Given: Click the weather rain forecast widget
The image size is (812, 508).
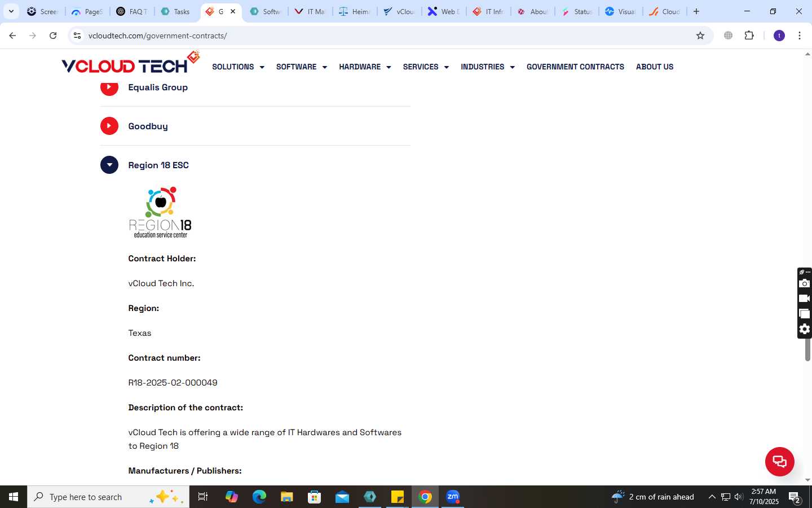Looking at the screenshot, I should (653, 497).
